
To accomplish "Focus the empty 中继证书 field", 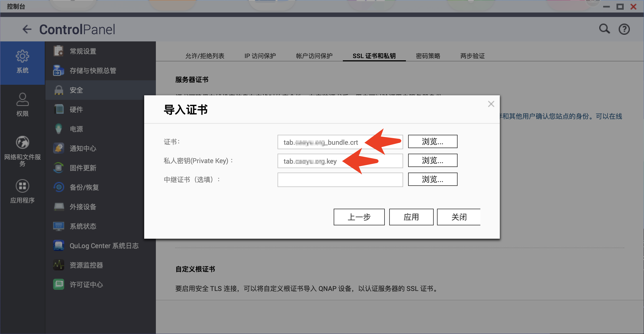I will coord(340,180).
